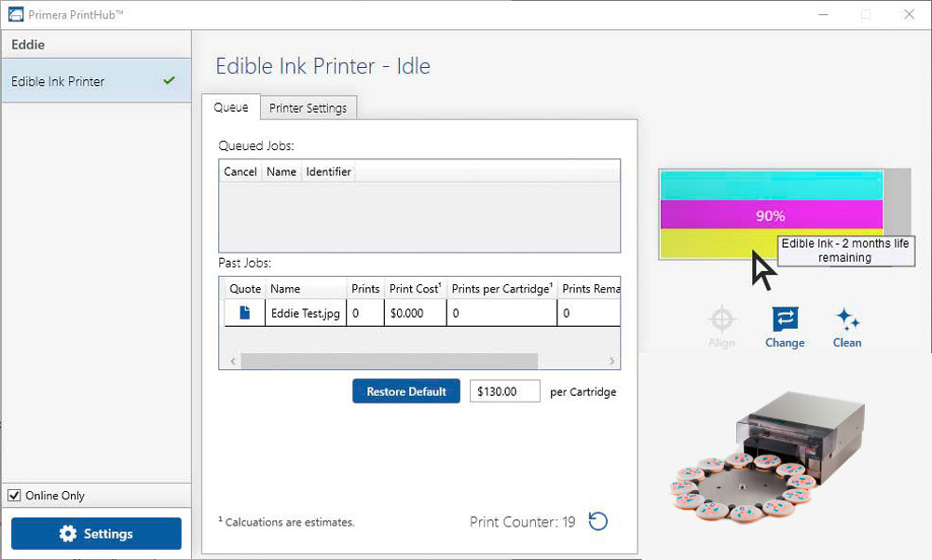Click the cartridge cost field showing $130.00
The width and height of the screenshot is (932, 560).
504,391
